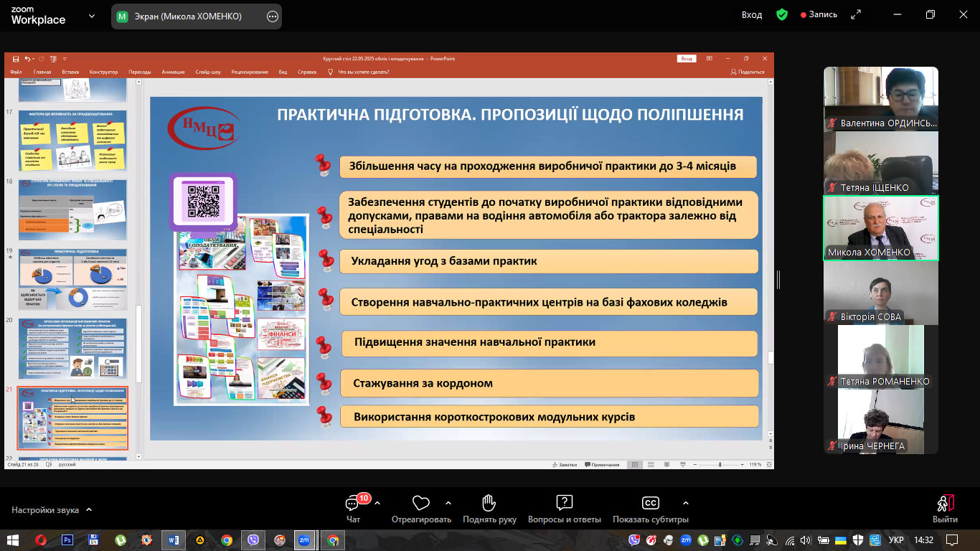980x551 pixels.
Task: Switch to Reading view icon
Action: (x=665, y=465)
